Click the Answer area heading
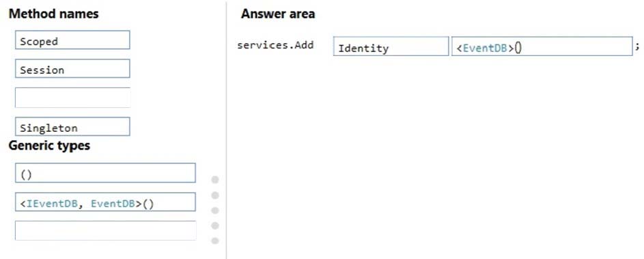Viewport: 644px width, 259px height. click(278, 14)
